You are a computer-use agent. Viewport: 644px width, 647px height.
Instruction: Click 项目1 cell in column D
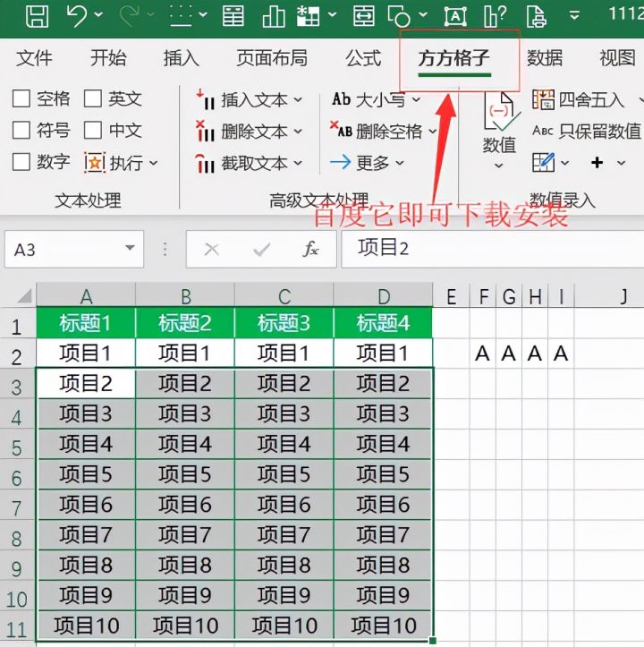pos(383,353)
